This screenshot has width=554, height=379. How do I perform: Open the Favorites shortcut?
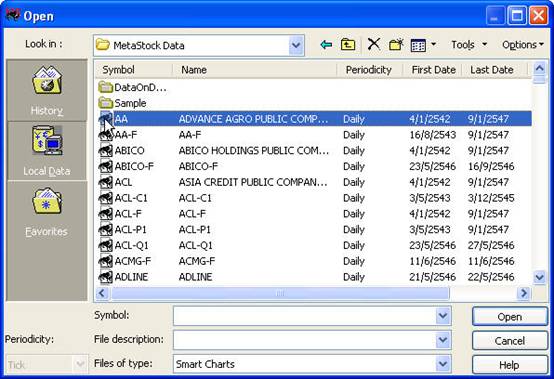point(47,211)
